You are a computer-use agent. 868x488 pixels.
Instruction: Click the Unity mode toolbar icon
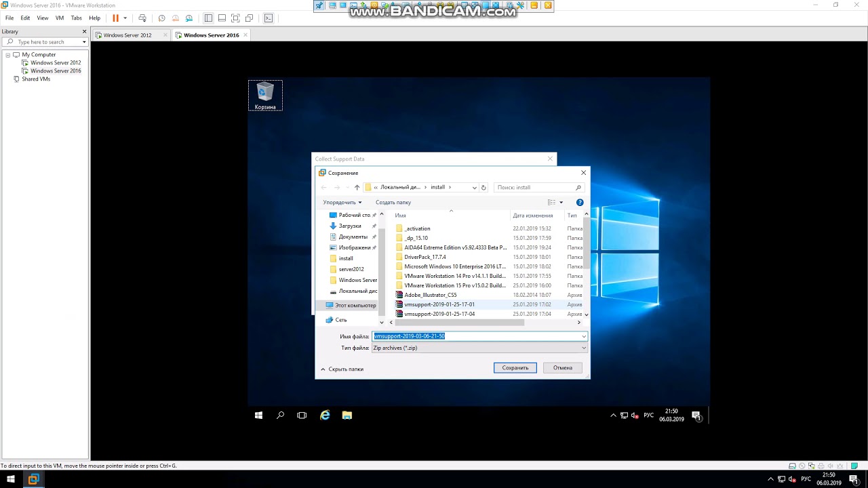[x=250, y=18]
